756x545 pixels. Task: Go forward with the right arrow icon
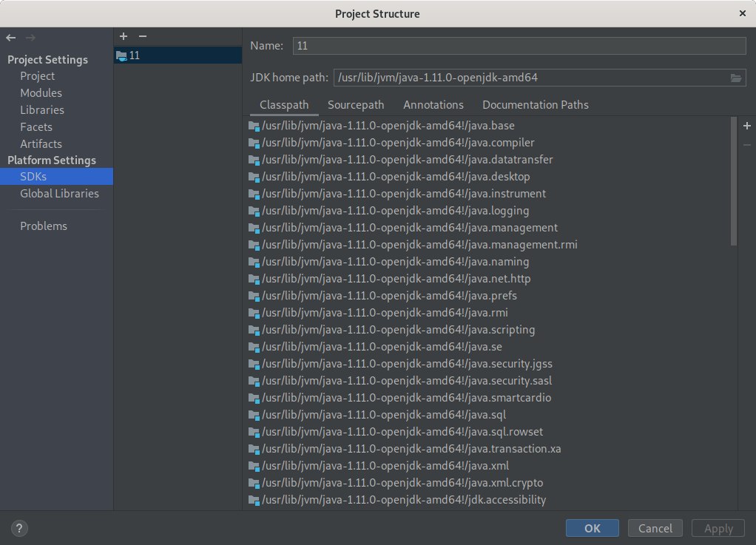coord(31,38)
